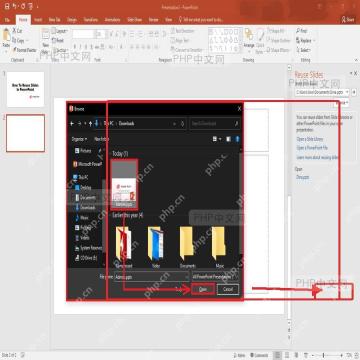The width and height of the screenshot is (360, 360).
Task: Click New folder in Browse dialog
Action: [x=102, y=139]
